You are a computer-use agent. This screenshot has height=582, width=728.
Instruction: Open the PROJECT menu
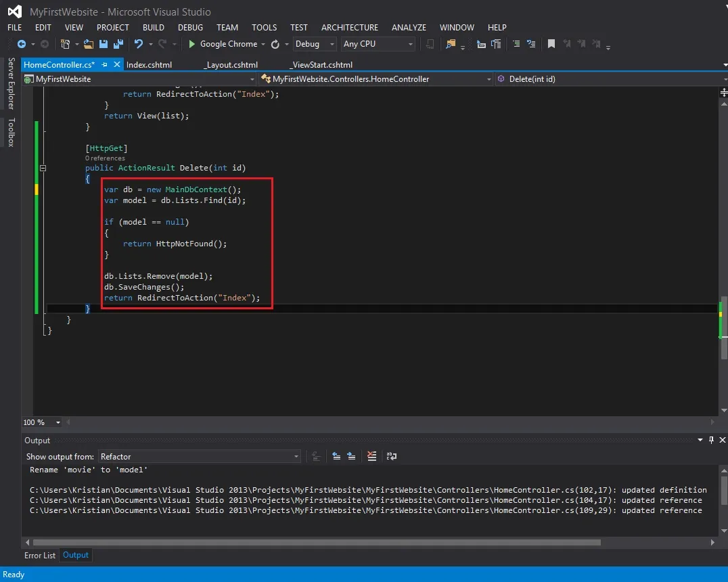tap(113, 27)
